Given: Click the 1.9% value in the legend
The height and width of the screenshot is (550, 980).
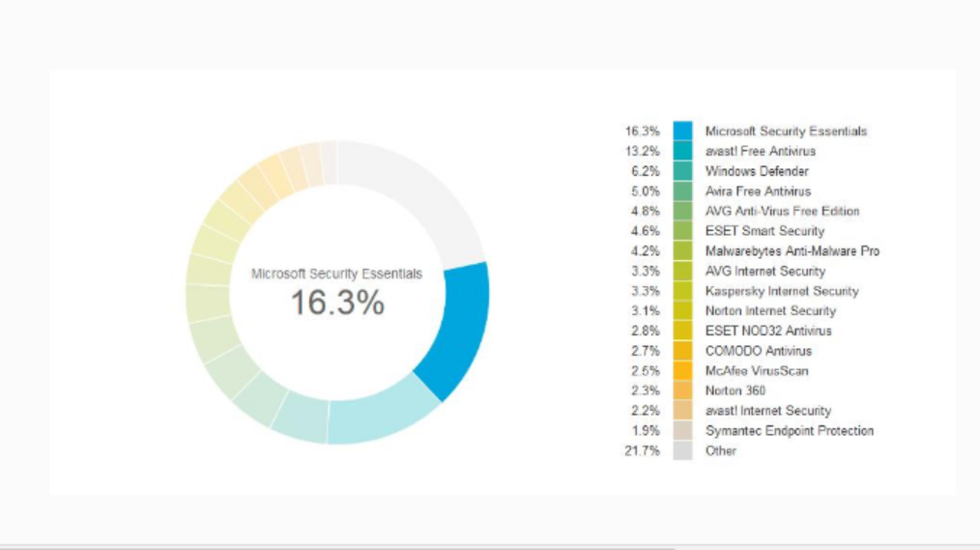Looking at the screenshot, I should pos(645,431).
